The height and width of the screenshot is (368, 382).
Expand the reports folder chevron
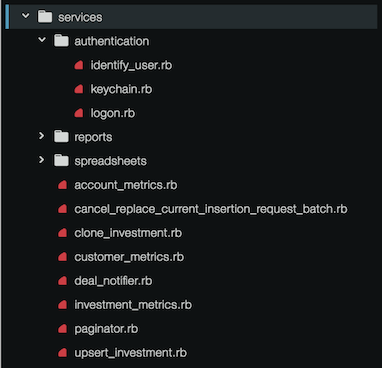pos(41,136)
